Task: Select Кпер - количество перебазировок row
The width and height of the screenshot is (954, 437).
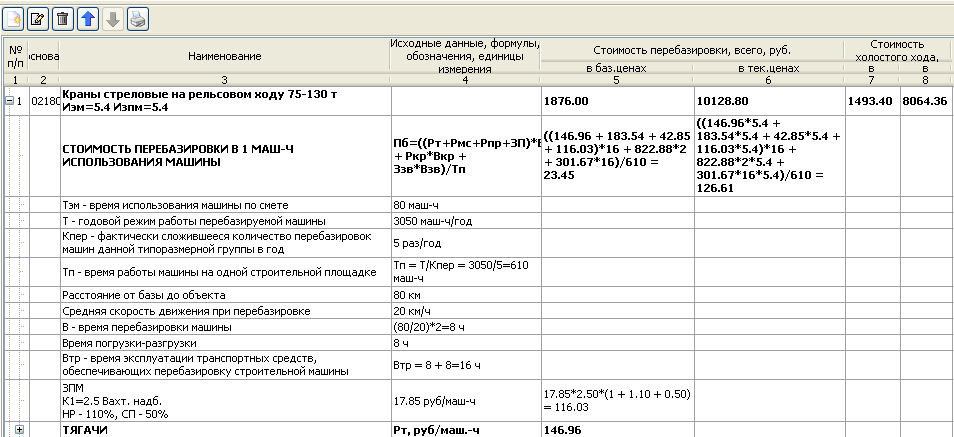Action: 225,243
